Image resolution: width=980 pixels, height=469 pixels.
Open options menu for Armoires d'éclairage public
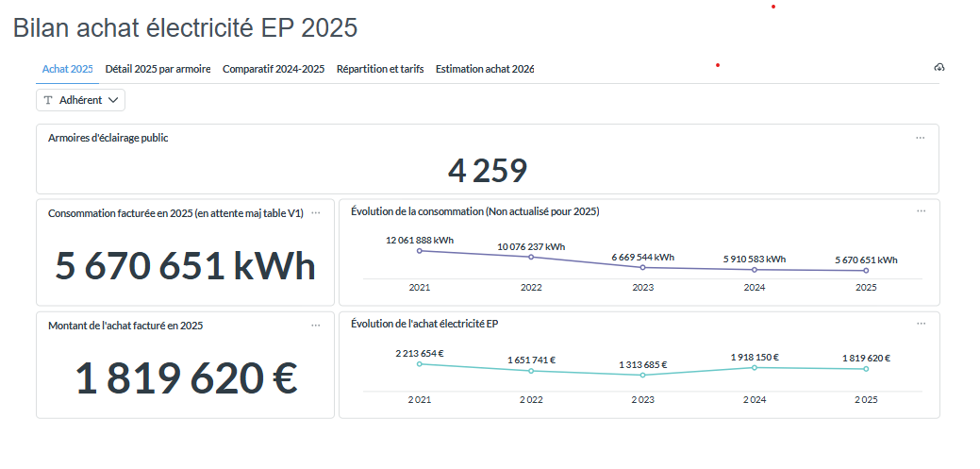920,138
